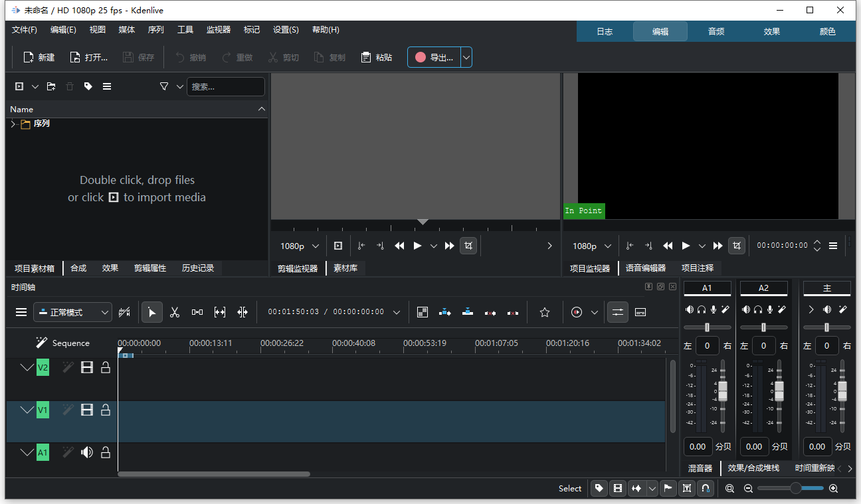Open the 监视器 menu
The height and width of the screenshot is (504, 861).
[218, 30]
